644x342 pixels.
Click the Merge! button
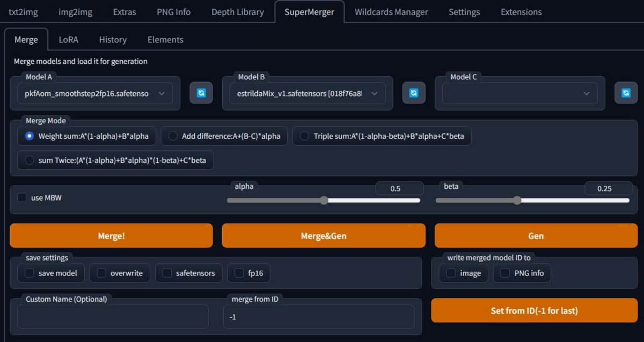[111, 236]
